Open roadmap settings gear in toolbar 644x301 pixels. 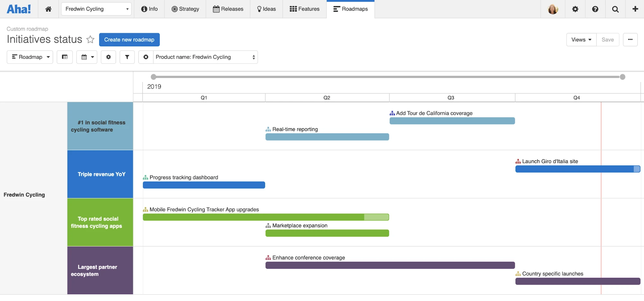point(108,57)
